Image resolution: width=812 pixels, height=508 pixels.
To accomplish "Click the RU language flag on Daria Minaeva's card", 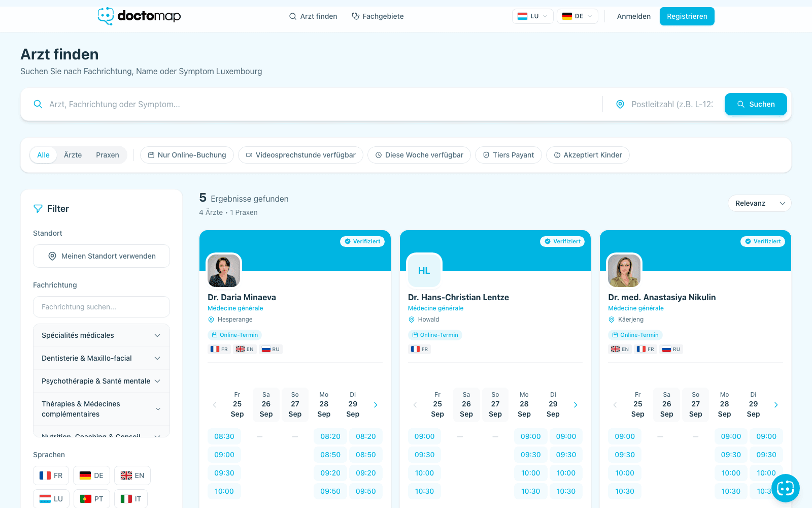I will click(271, 349).
